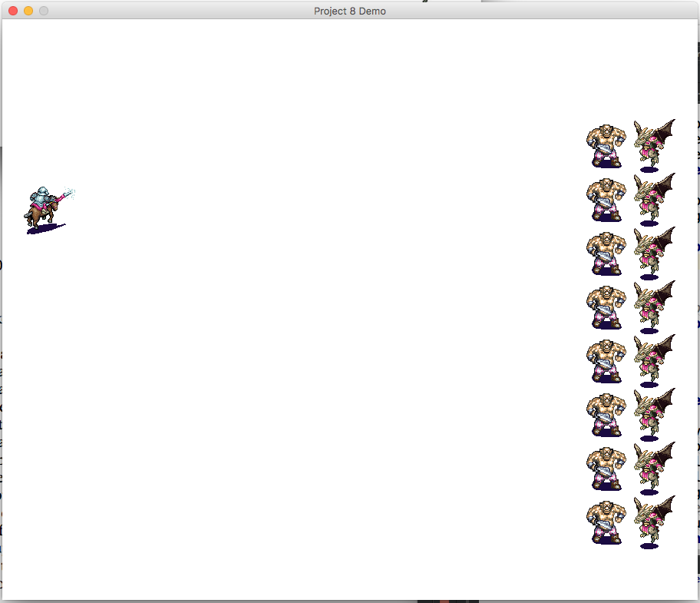Select the ogre in the first row
Image resolution: width=700 pixels, height=603 pixels.
pos(606,146)
